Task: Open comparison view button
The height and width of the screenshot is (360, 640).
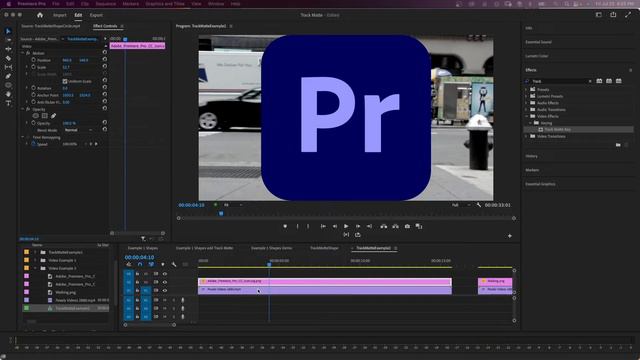Action: (x=419, y=226)
